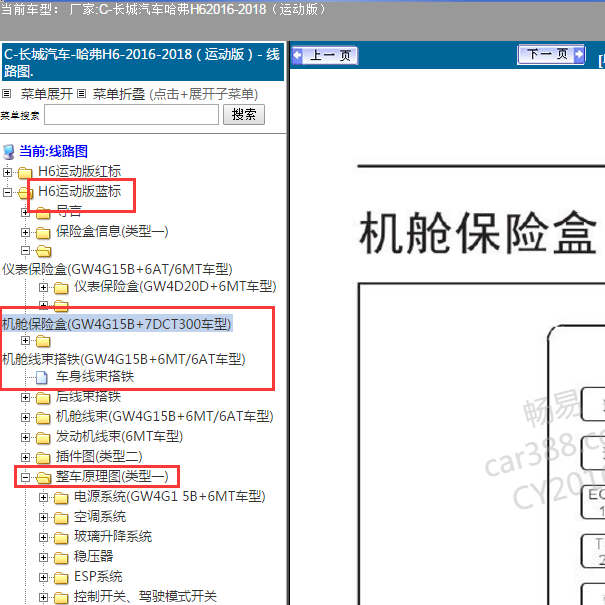Select 稳压器 tree item

pos(93,557)
